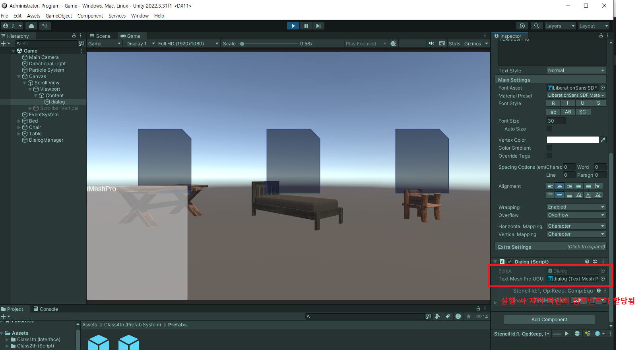This screenshot has height=359, width=644.
Task: Select DialogManager in the Hierarchy
Action: (x=46, y=140)
